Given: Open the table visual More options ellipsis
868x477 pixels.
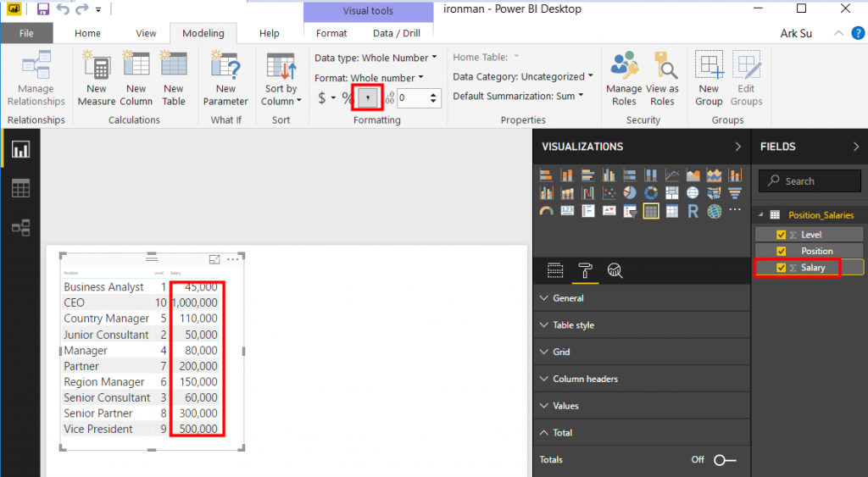Looking at the screenshot, I should coord(233,259).
